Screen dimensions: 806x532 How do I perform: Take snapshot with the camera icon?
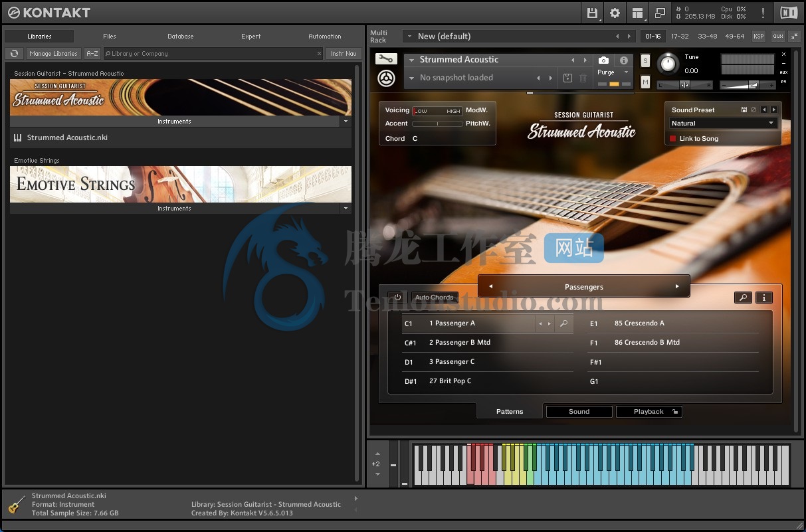click(x=603, y=60)
